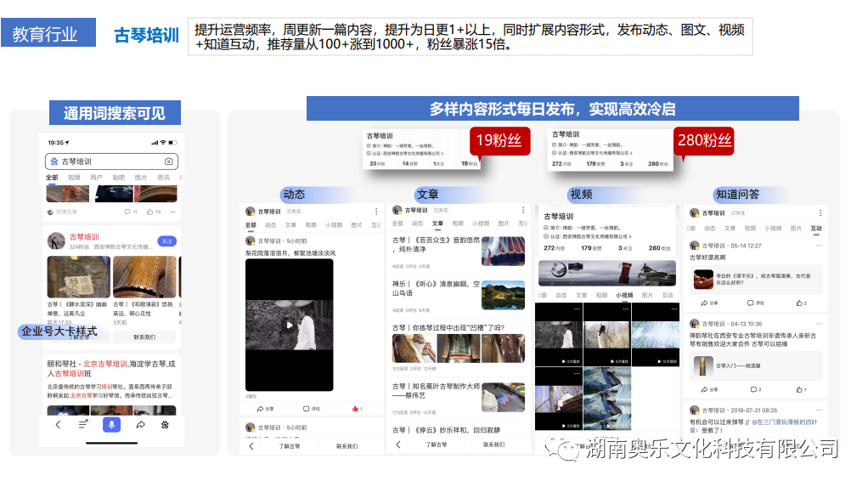
Task: Open the 贴吧 search tab
Action: pyautogui.click(x=118, y=178)
